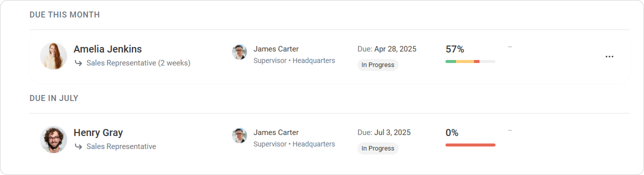Viewport: 644px width, 175px height.
Task: Open Amelia Jenkins' name link
Action: tap(108, 49)
